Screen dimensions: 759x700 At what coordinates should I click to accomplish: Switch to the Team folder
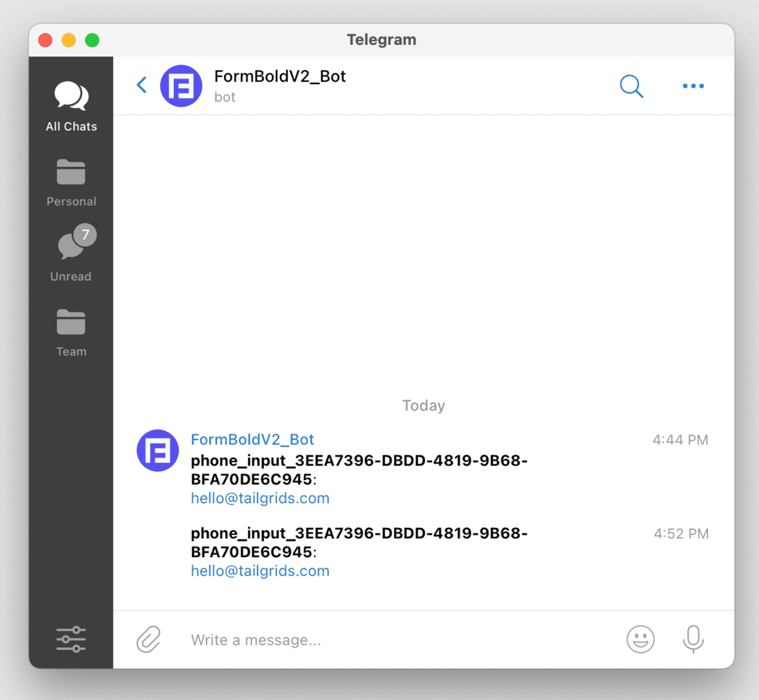(x=70, y=331)
